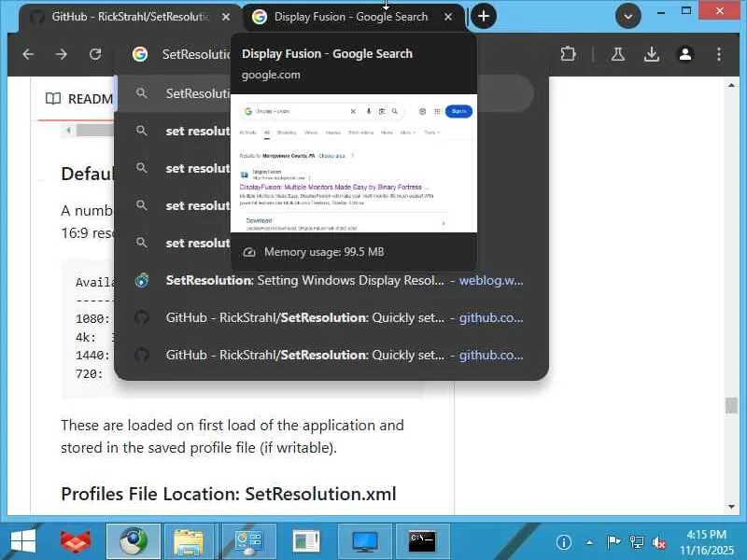Click the README book icon

coord(53,99)
